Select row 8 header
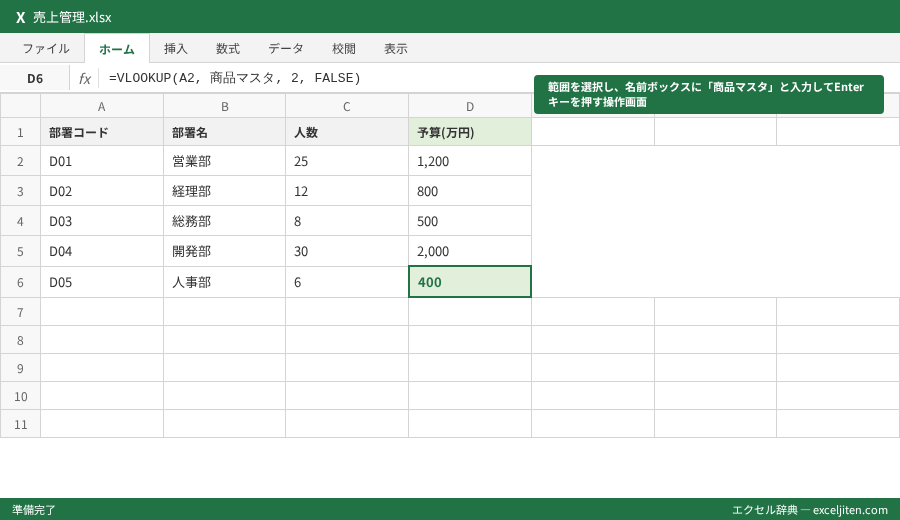The image size is (900, 520). (20, 340)
